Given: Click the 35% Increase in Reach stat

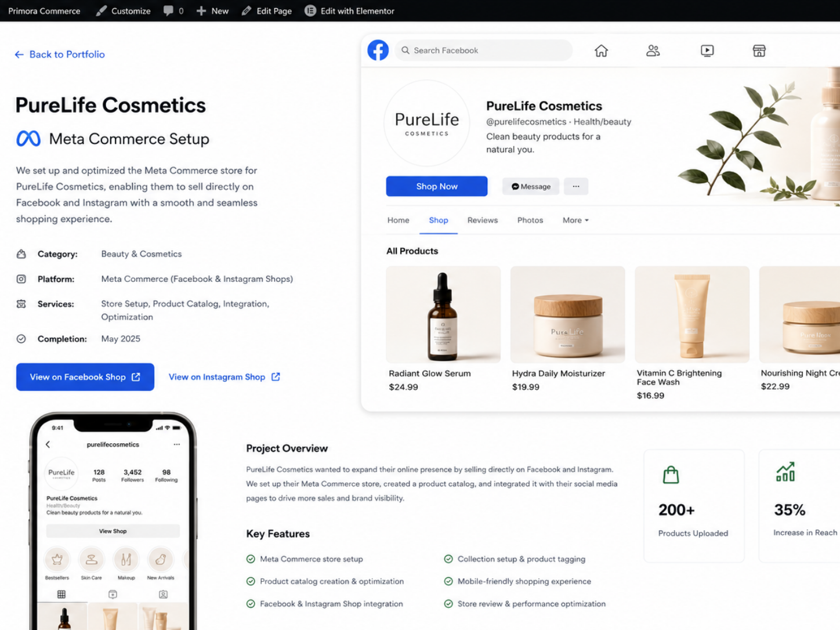Looking at the screenshot, I should [x=799, y=506].
